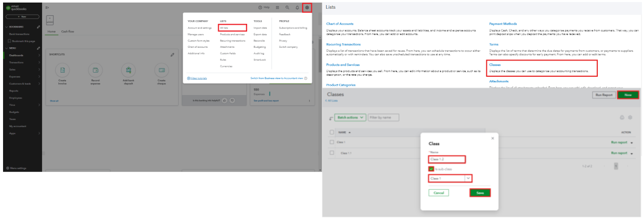Click the pencil icon to edit shortcuts
644x219 pixels.
point(173,54)
